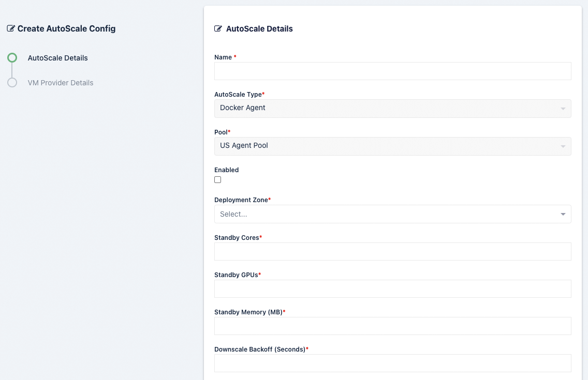
Task: Switch to VM Provider Details step label
Action: [61, 83]
